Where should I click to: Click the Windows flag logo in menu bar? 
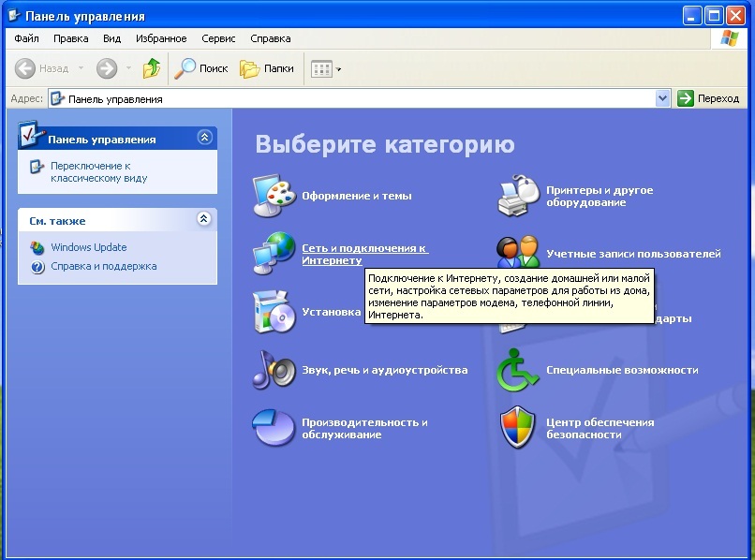coord(729,38)
